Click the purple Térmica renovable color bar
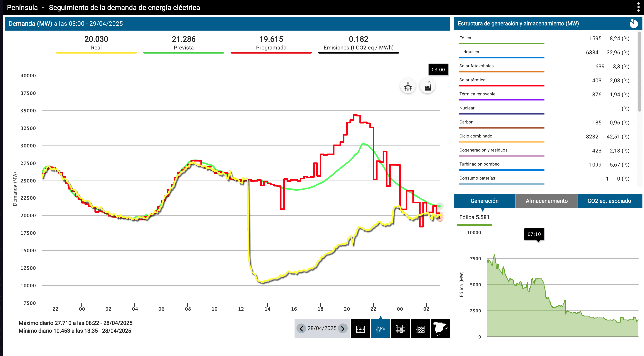Viewport: 644px width, 356px height. point(502,100)
